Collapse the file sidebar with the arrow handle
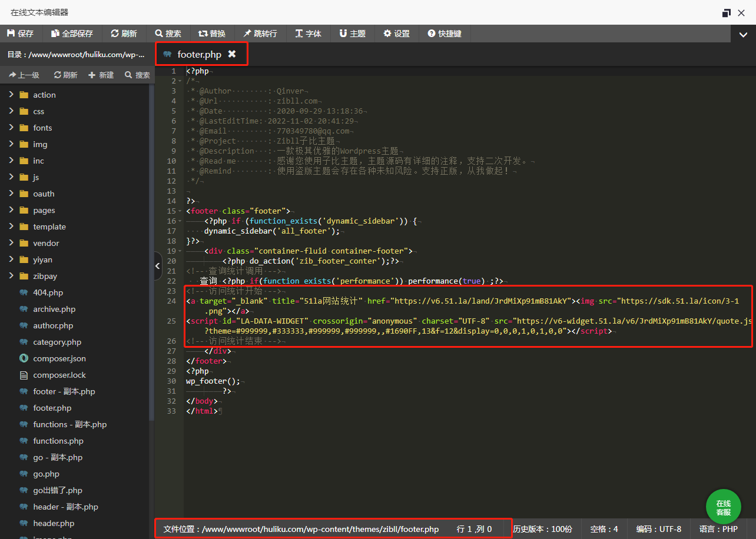 point(157,267)
